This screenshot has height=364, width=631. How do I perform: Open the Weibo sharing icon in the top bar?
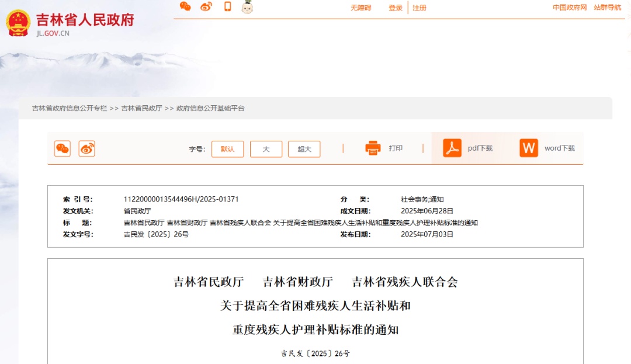click(206, 8)
